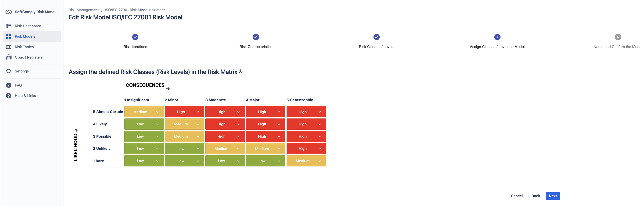Screen dimensions: 644x206
Task: Click the info icon beside Risk Matrix heading
Action: click(x=241, y=71)
